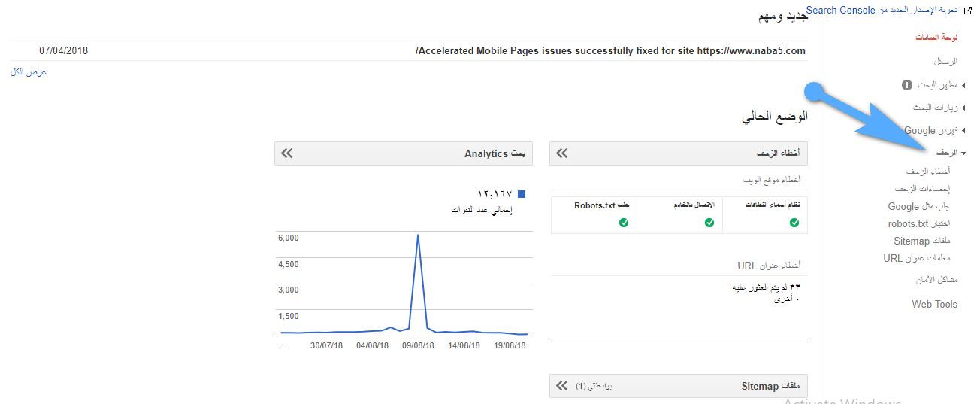Open the Accelerated Mobile Pages issues message

(x=609, y=51)
